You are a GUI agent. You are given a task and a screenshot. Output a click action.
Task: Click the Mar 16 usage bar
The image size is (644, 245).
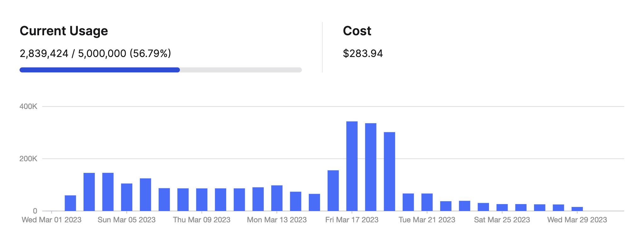[333, 191]
